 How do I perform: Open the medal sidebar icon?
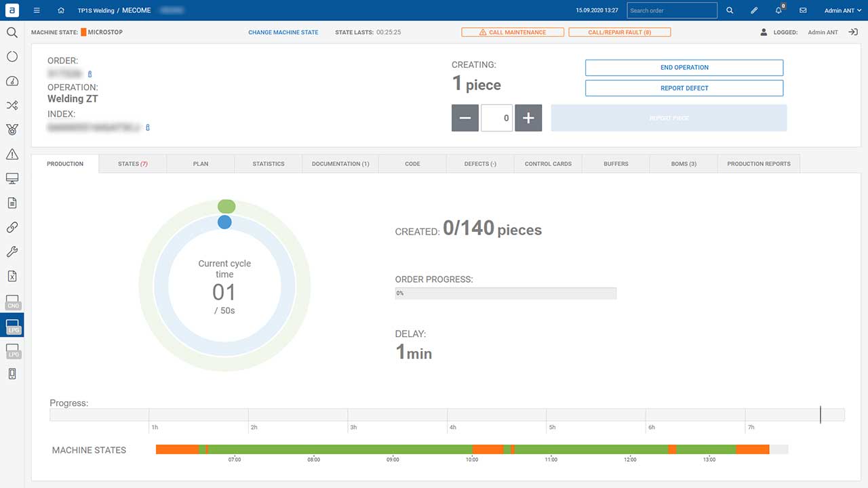click(x=12, y=129)
